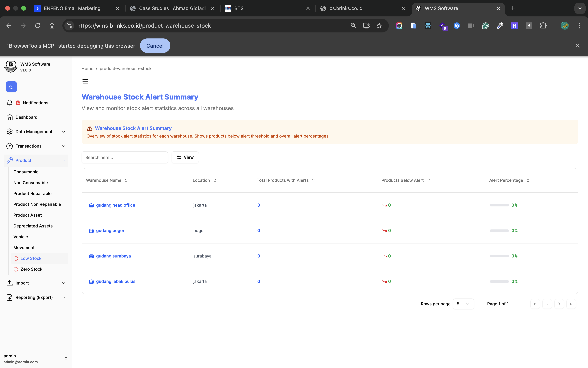Screen dimensions: 588x368
Task: Click the warehouse icon next to gudang bogor
Action: pyautogui.click(x=91, y=231)
